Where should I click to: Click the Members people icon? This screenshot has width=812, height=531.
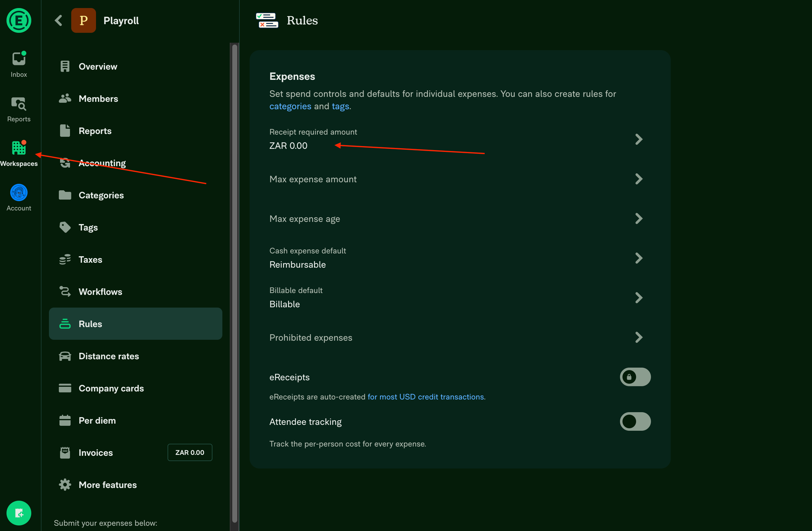(x=65, y=98)
